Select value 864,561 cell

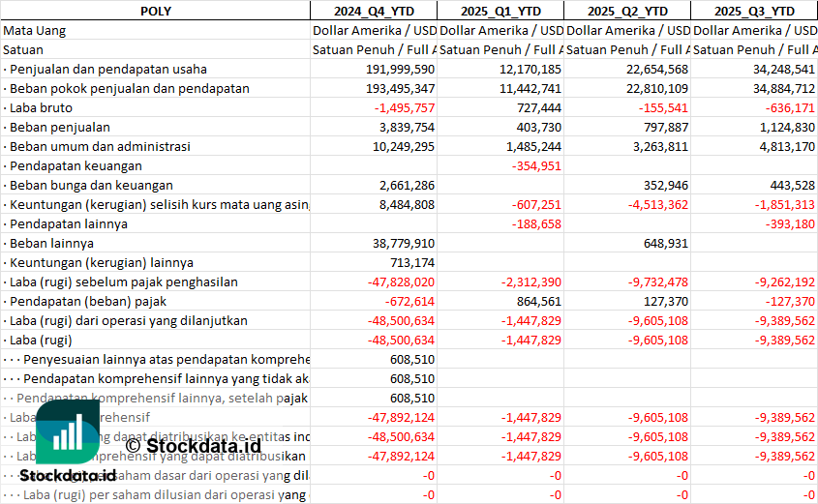click(539, 301)
